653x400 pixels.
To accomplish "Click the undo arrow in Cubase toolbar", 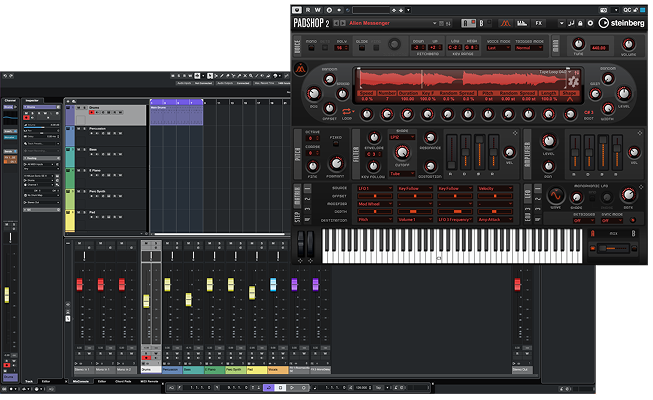I will pos(5,76).
